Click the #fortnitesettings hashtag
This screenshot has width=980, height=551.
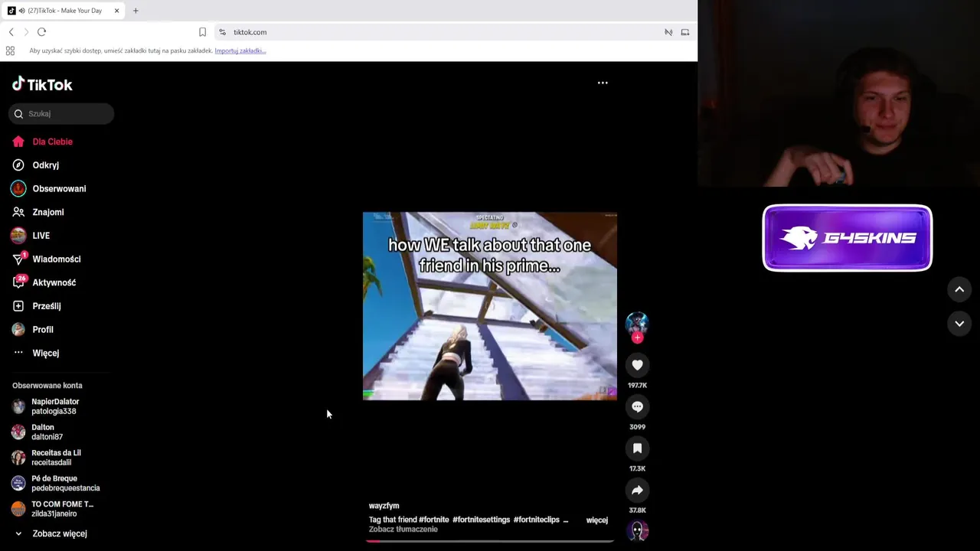[481, 520]
